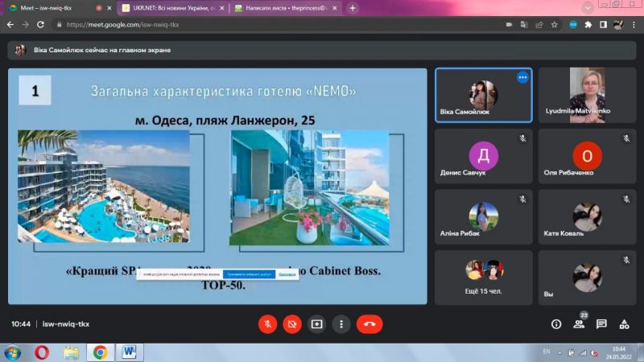Bookmark this page with star icon
Screen dimensions: 644x362
[x=555, y=25]
